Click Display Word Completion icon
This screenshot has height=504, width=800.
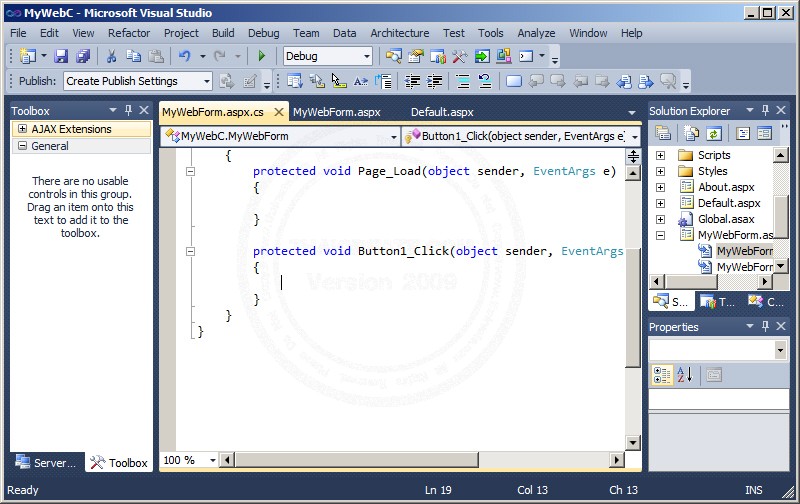click(x=361, y=81)
